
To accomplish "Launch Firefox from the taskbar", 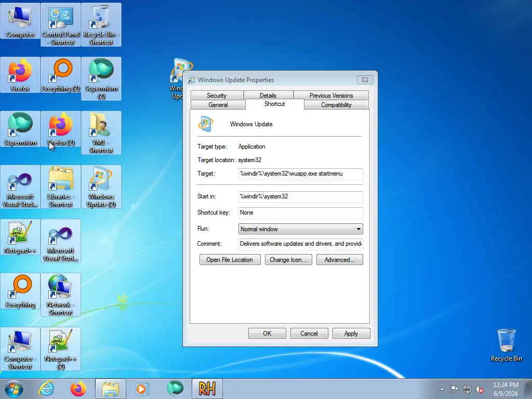I will [x=78, y=389].
